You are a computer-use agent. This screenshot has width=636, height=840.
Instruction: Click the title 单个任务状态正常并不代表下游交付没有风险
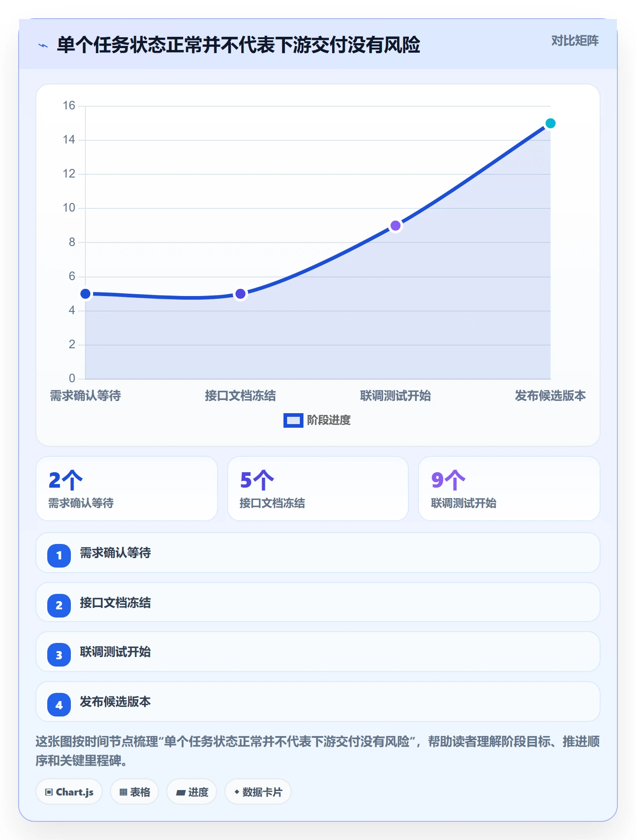pyautogui.click(x=238, y=45)
